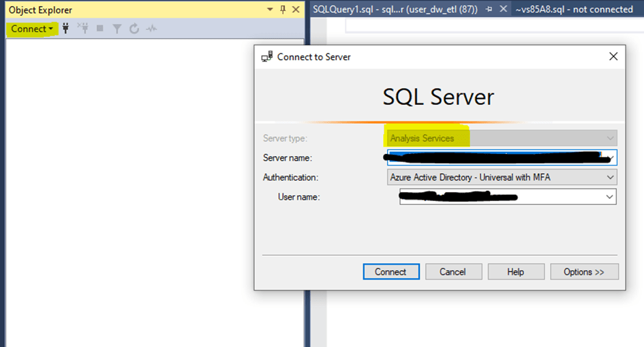Viewport: 644px width, 347px height.
Task: Click the 'Authentication:' label
Action: [290, 177]
